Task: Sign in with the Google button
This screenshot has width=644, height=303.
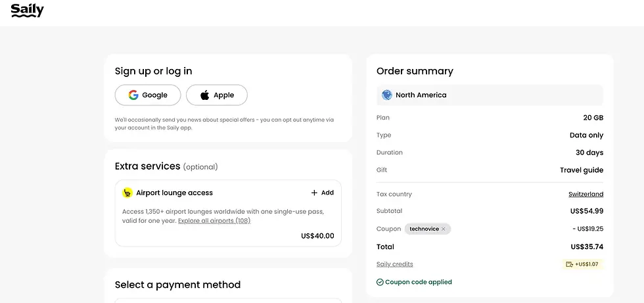Action: pos(148,95)
